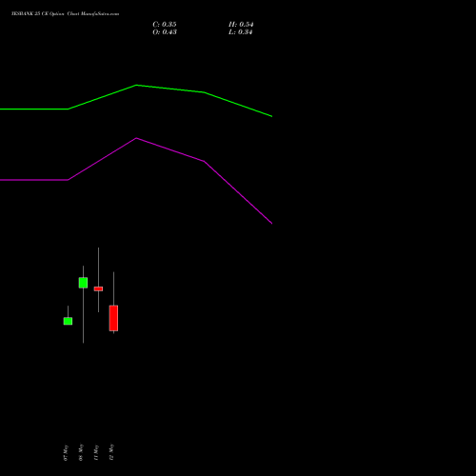
Task: Select the small red candlestick for 11 May
Action: click(98, 288)
